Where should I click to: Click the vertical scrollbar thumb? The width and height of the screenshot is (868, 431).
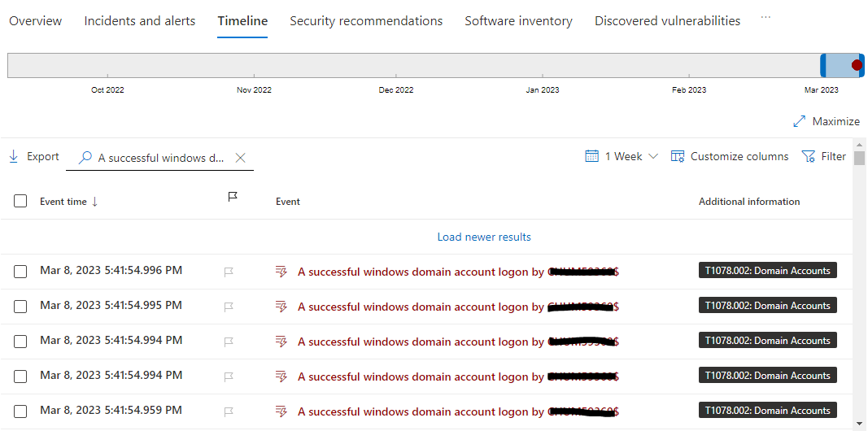click(x=859, y=158)
